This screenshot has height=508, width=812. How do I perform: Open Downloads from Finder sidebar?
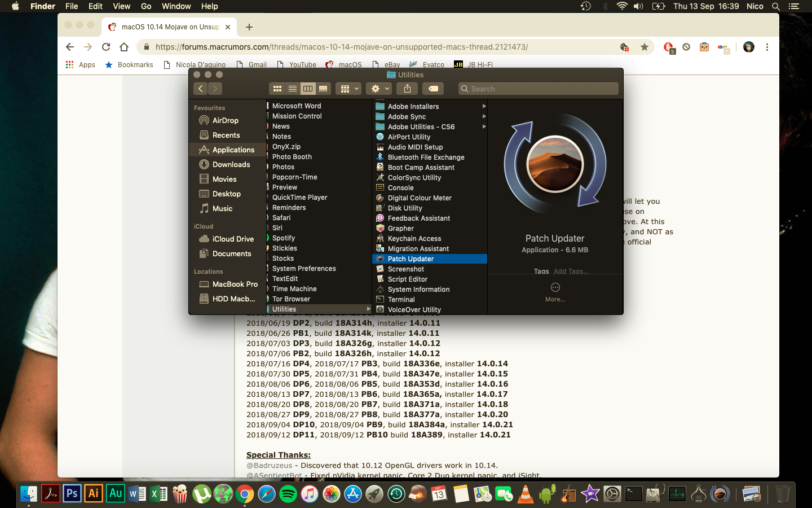pyautogui.click(x=231, y=164)
